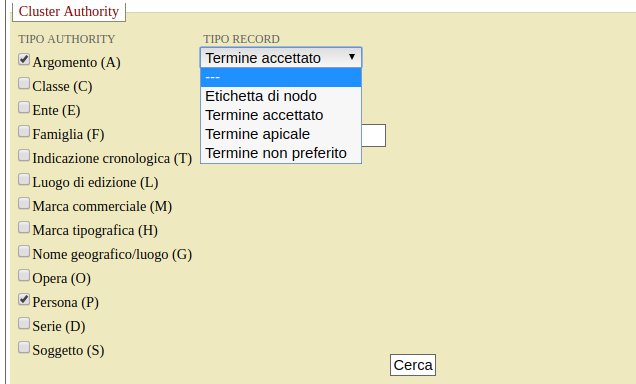Image resolution: width=636 pixels, height=384 pixels.
Task: Enable Nome geografico/luogo (G) checkbox
Action: [24, 251]
